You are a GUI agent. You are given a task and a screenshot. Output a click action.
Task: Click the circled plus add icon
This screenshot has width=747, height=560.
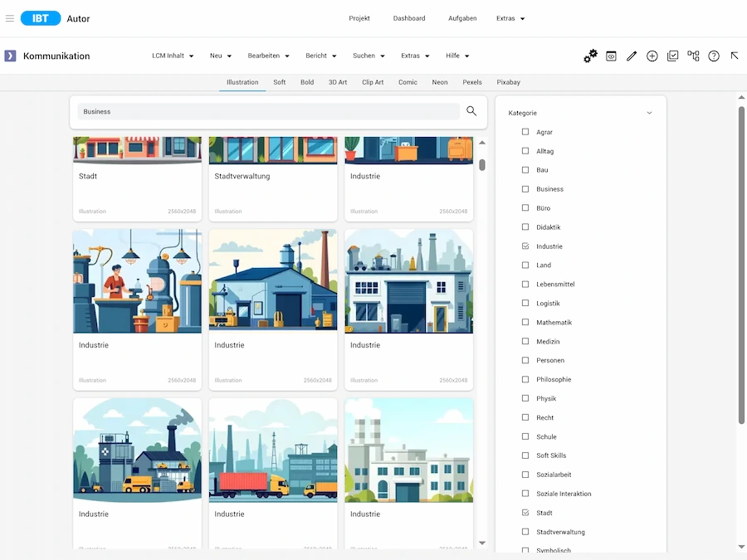pos(652,56)
